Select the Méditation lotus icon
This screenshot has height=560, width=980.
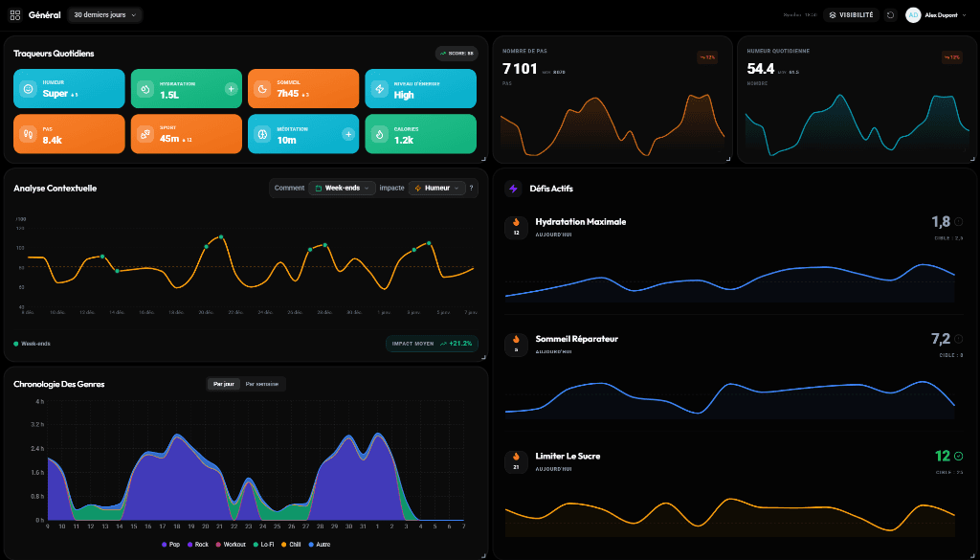262,134
